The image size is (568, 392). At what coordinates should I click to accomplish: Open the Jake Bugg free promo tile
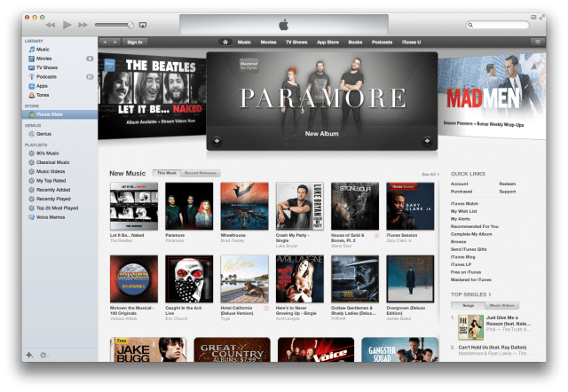pos(148,349)
